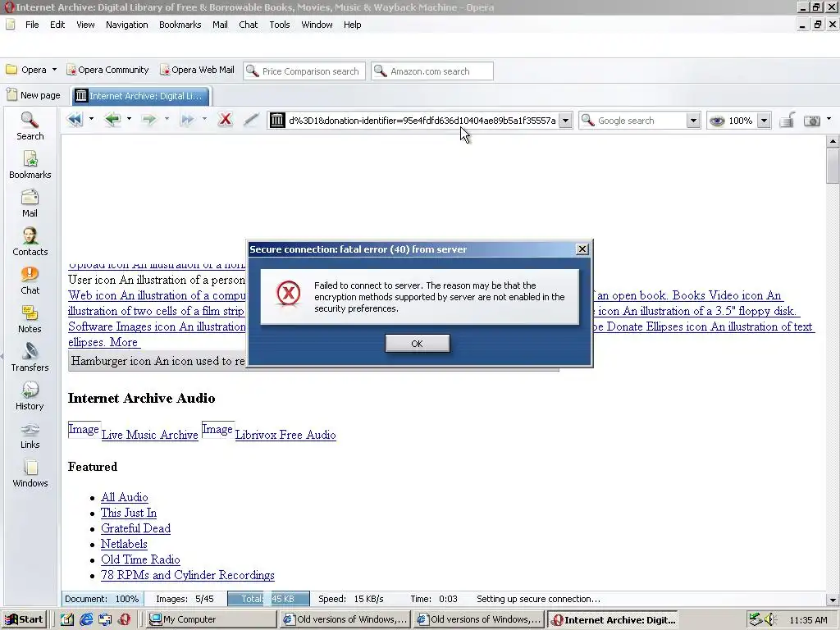Open the Tools menu
The height and width of the screenshot is (630, 840).
tap(280, 25)
